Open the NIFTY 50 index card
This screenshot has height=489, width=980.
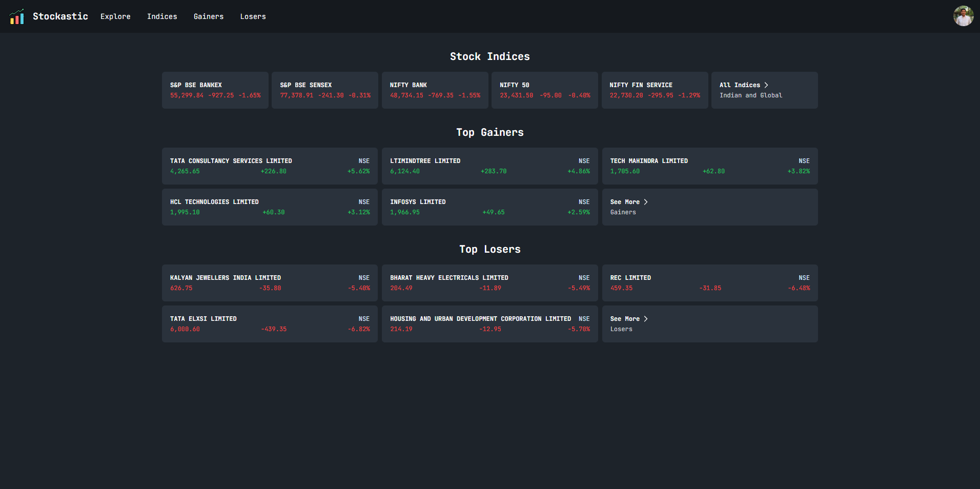tap(545, 90)
